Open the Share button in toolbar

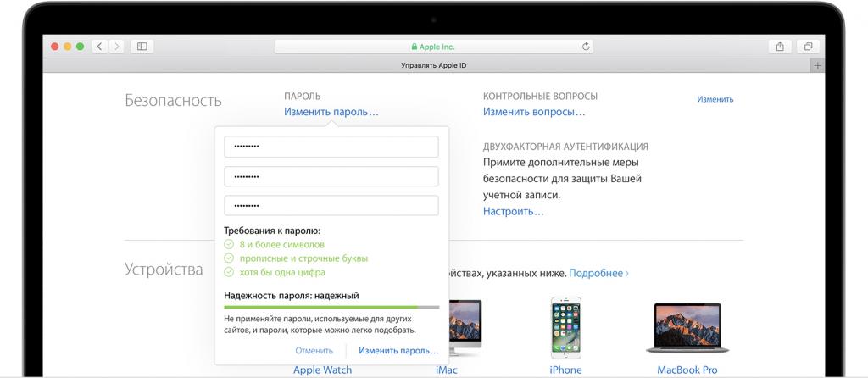click(x=780, y=47)
